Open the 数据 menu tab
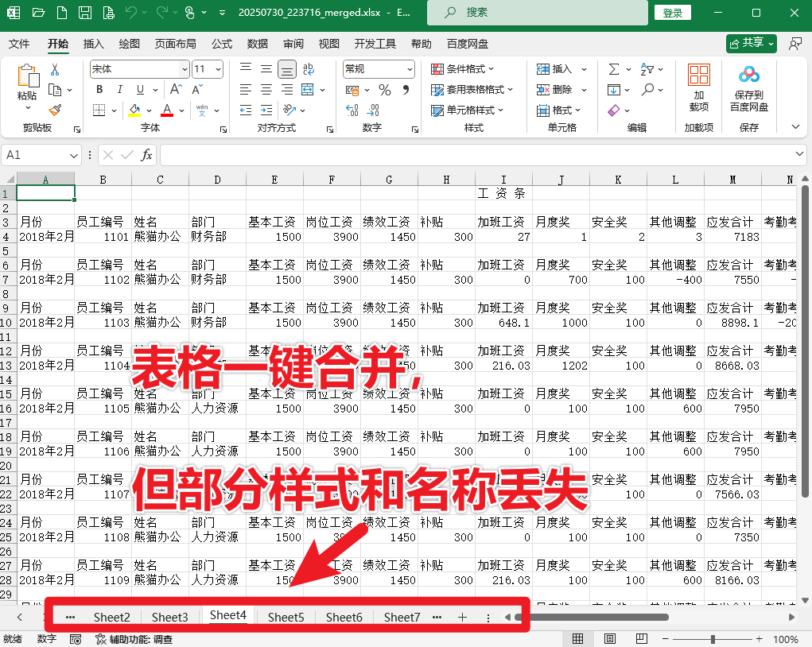812x647 pixels. point(257,45)
